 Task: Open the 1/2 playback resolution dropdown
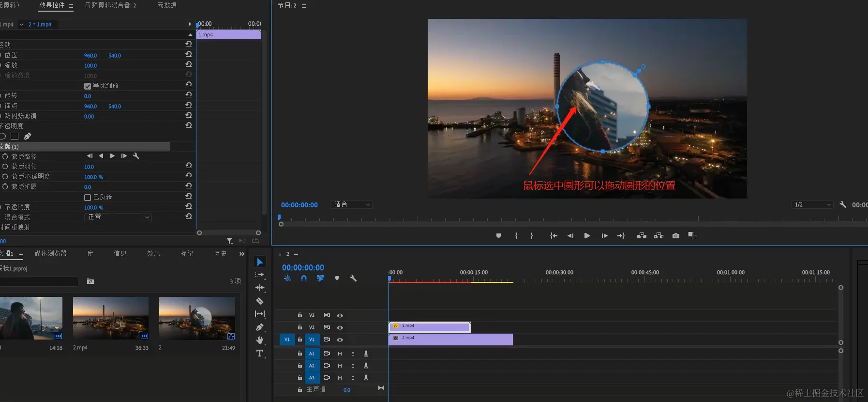tap(812, 204)
